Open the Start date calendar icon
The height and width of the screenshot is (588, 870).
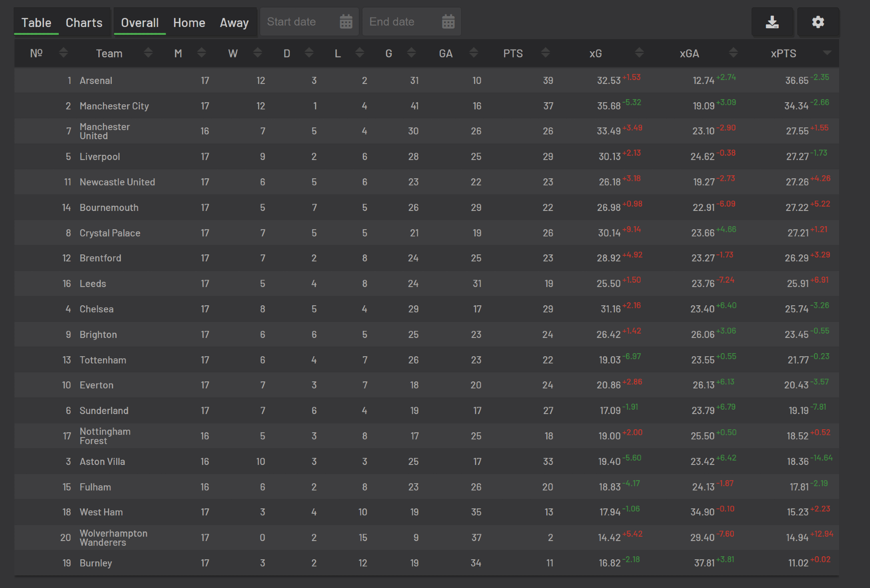tap(346, 22)
